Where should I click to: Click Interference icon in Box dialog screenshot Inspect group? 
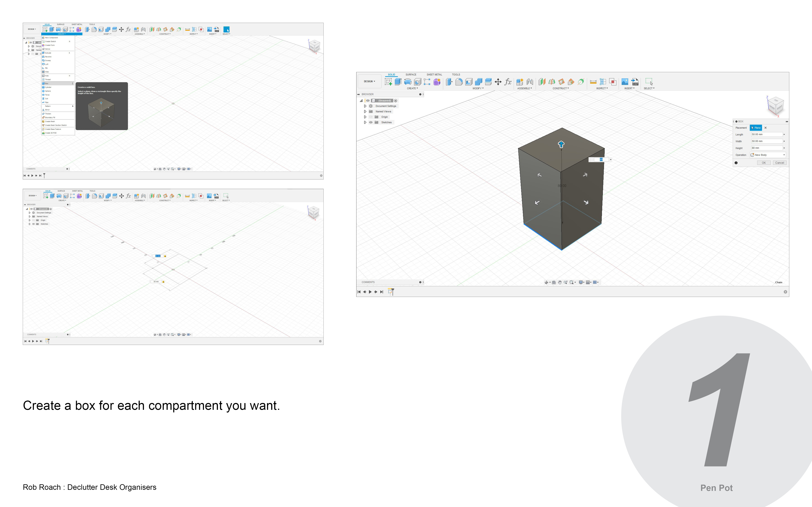[613, 82]
